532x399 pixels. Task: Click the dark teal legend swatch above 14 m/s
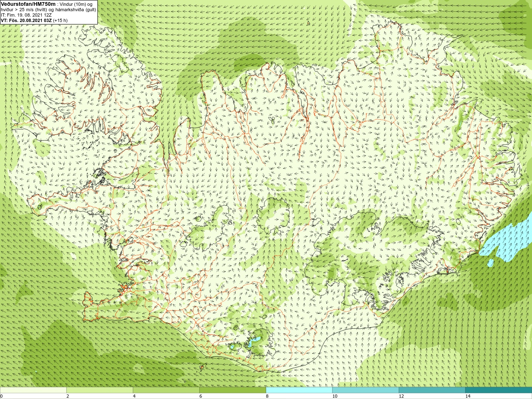[499, 390]
